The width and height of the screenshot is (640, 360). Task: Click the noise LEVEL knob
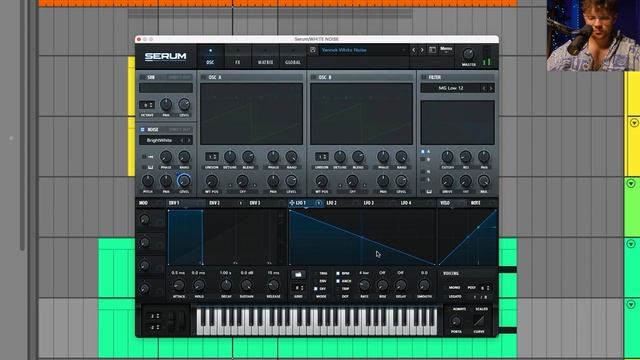tap(184, 180)
